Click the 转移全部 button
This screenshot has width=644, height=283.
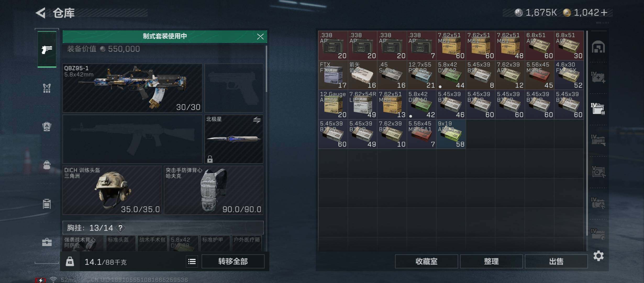point(233,262)
